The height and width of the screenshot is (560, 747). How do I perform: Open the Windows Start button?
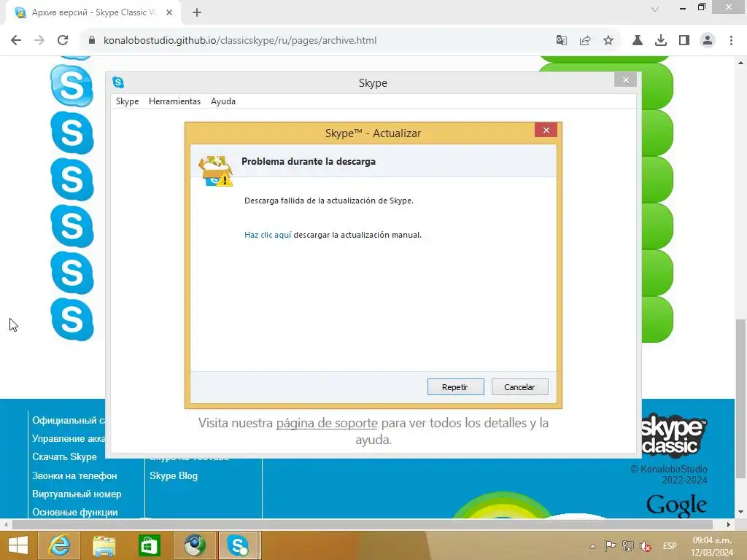tap(18, 545)
